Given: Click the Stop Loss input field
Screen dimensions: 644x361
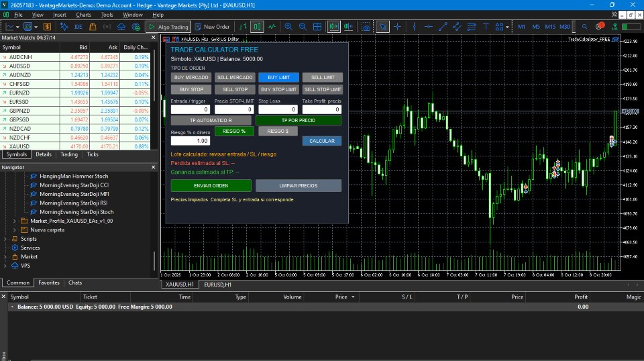Looking at the screenshot, I should click(x=278, y=109).
